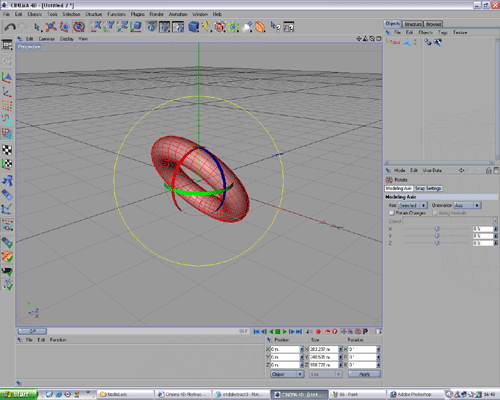Image resolution: width=500 pixels, height=400 pixels.
Task: Open the Orientation dropdown
Action: [467, 205]
